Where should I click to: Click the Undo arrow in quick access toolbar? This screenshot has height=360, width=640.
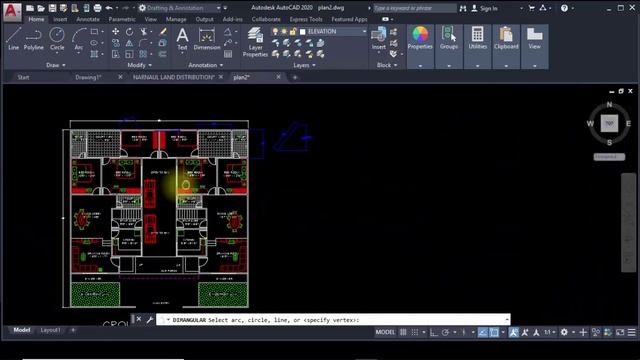109,8
